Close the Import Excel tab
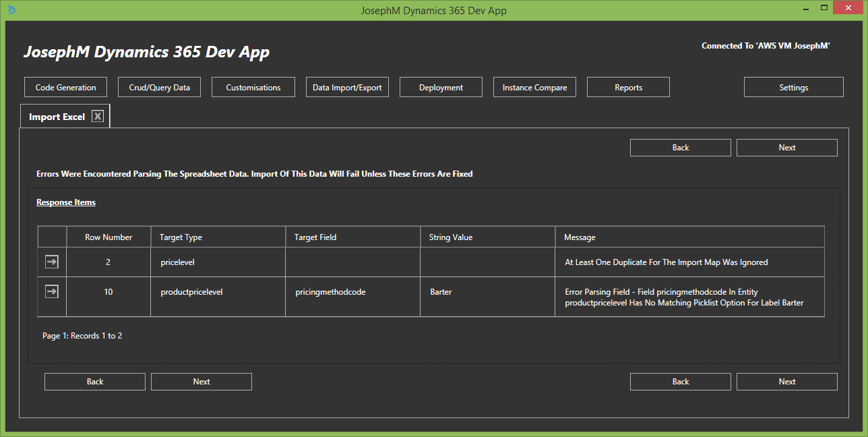Screen dimensions: 868x437 point(98,117)
